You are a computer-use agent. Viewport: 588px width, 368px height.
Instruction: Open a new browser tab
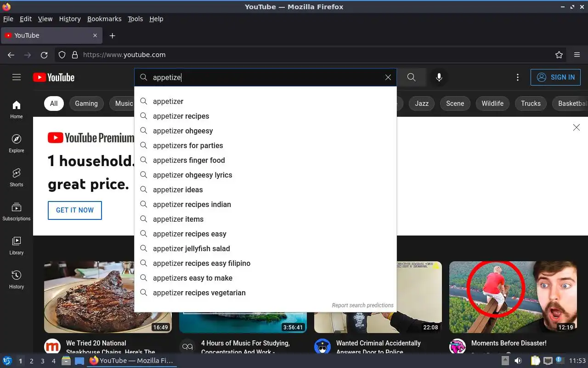113,35
